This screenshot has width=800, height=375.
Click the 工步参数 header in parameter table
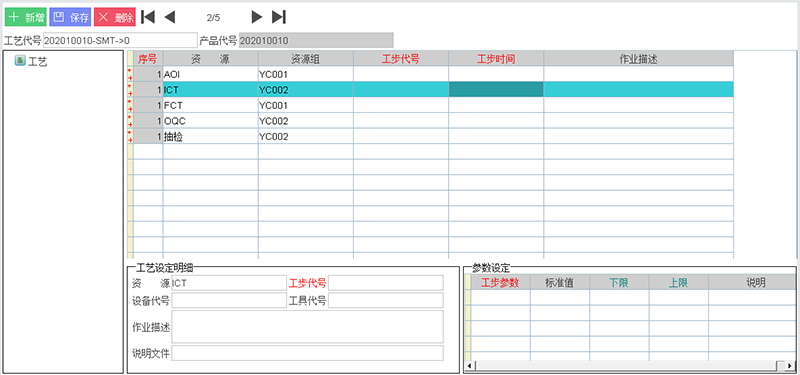click(500, 282)
